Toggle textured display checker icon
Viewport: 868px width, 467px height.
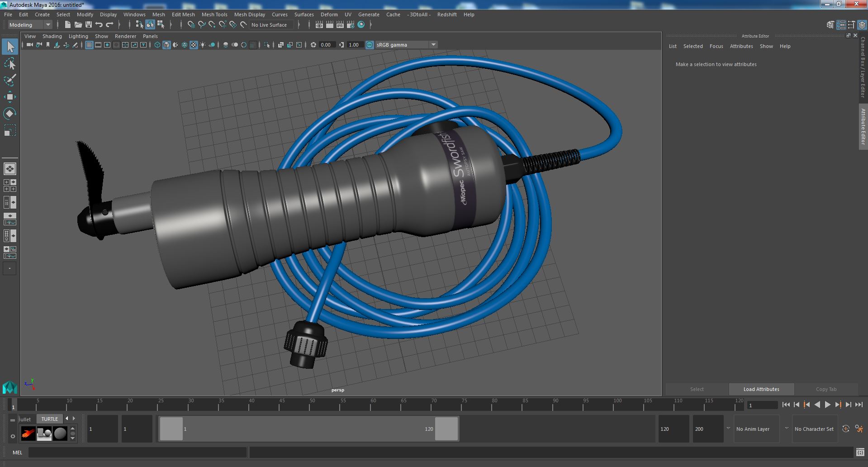pos(194,45)
